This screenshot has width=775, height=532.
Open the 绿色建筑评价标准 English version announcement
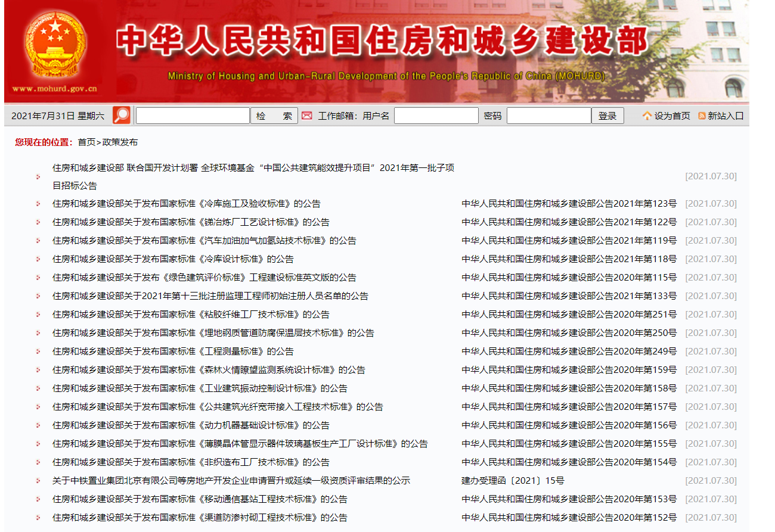coord(204,278)
